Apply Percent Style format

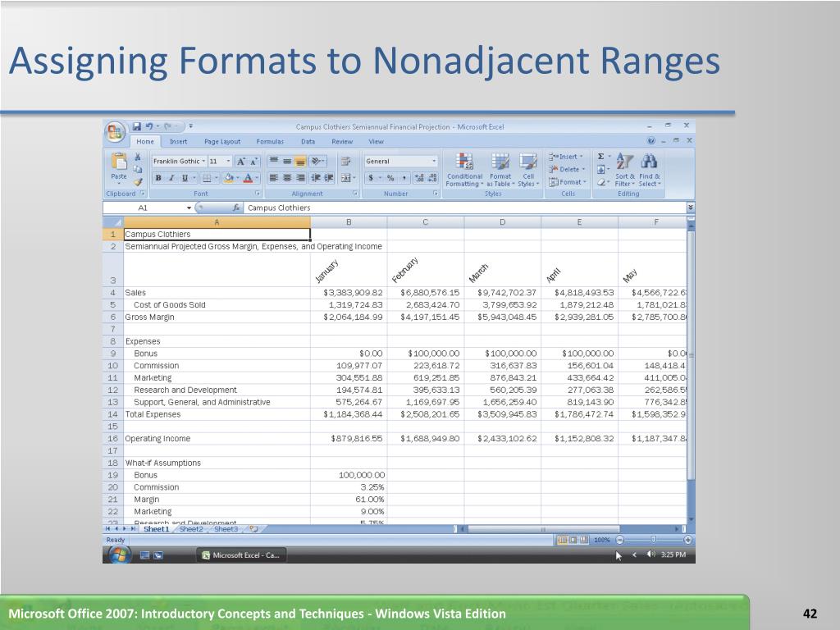point(390,178)
